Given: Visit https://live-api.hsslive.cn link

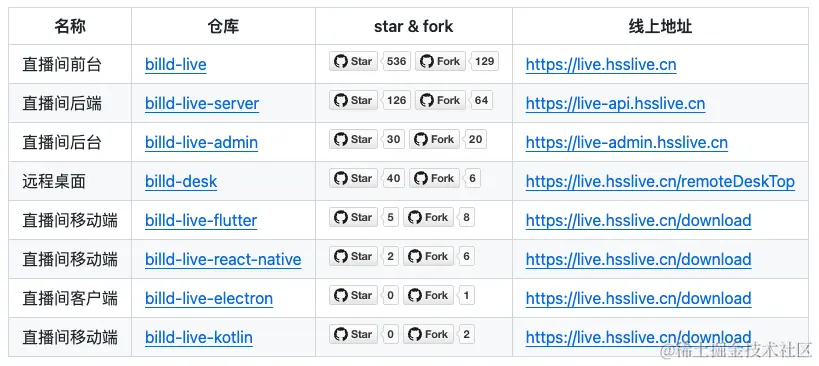Looking at the screenshot, I should pos(615,103).
